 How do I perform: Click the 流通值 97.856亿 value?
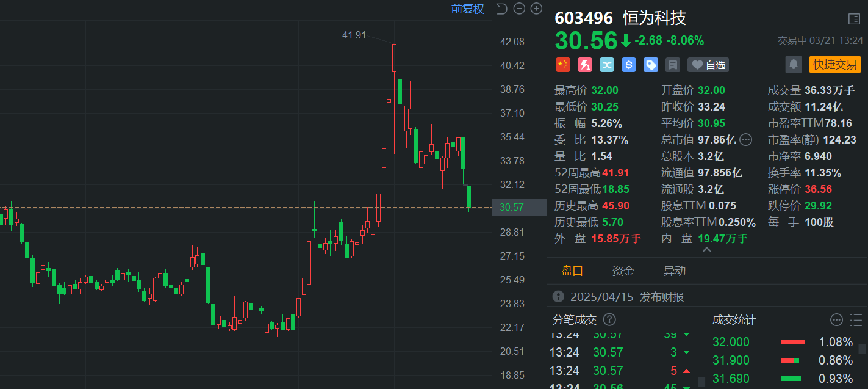(720, 173)
